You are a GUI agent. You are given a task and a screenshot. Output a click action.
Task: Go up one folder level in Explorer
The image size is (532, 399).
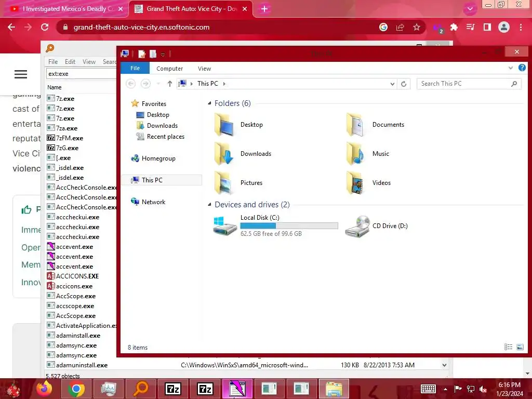point(170,84)
